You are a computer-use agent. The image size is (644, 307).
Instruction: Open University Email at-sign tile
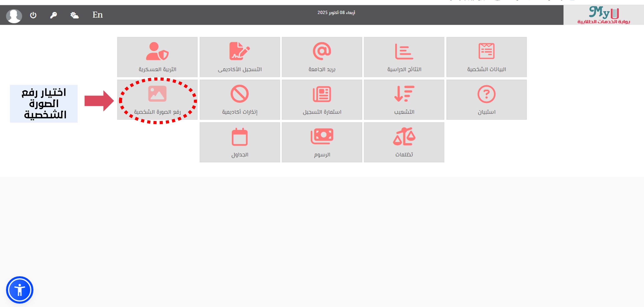coord(322,57)
